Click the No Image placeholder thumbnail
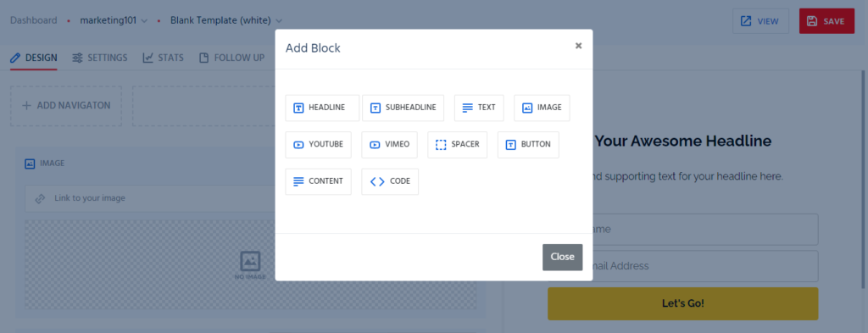 [x=250, y=265]
